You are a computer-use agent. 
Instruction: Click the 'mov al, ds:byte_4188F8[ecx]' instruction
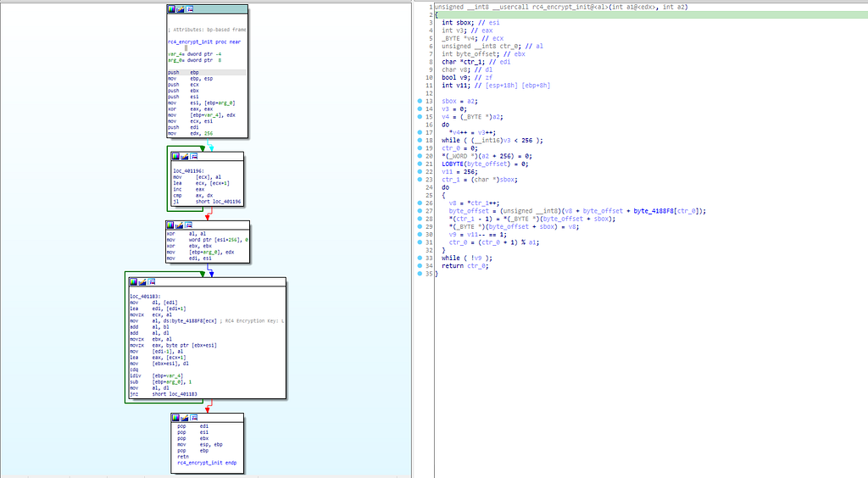[x=173, y=321]
